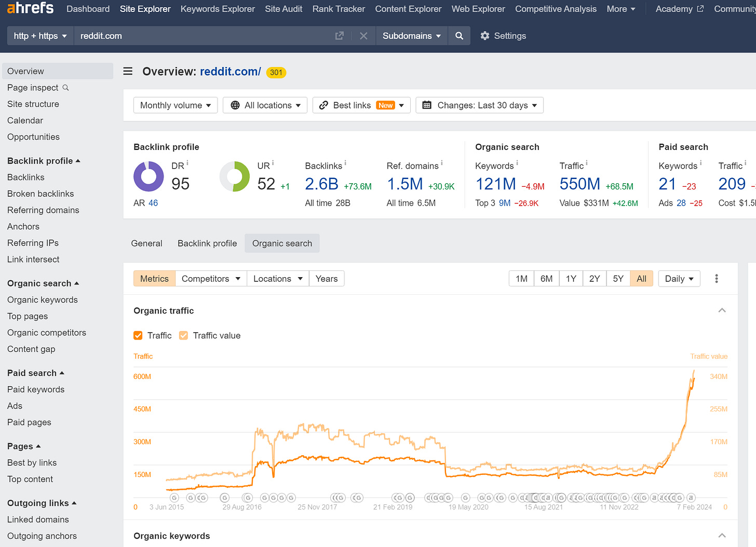Open the Locations chart dropdown

click(x=278, y=279)
